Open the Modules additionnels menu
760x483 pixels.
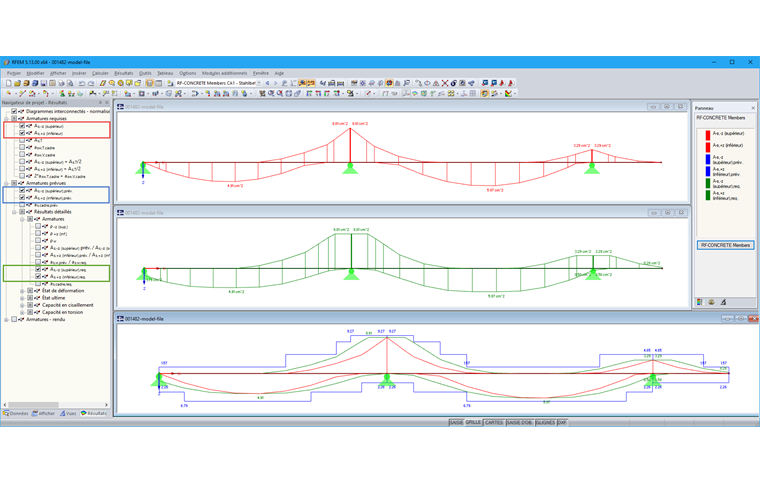point(224,73)
